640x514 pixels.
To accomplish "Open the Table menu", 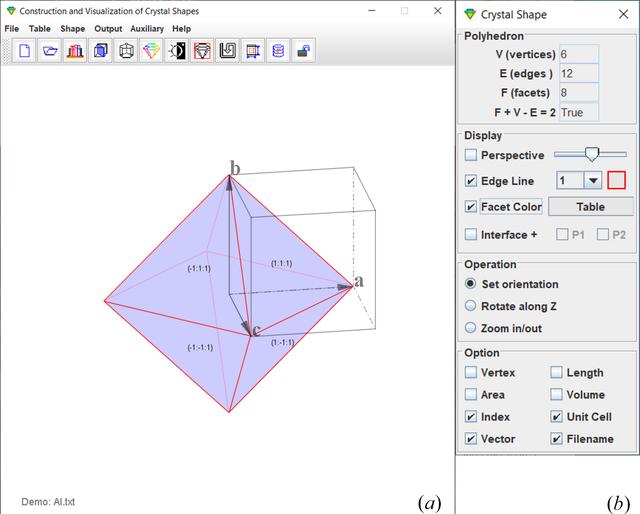I will click(40, 29).
